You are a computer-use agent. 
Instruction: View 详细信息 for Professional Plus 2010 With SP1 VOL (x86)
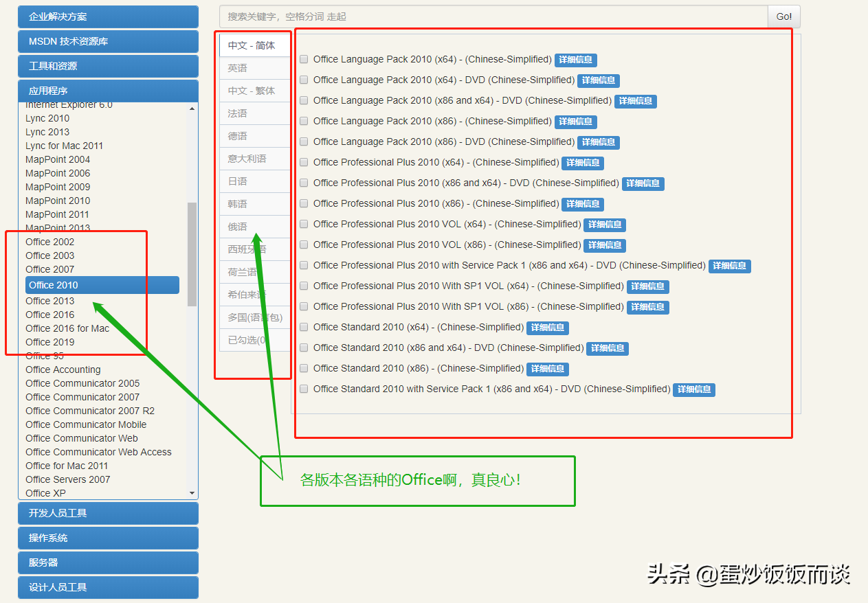point(648,307)
